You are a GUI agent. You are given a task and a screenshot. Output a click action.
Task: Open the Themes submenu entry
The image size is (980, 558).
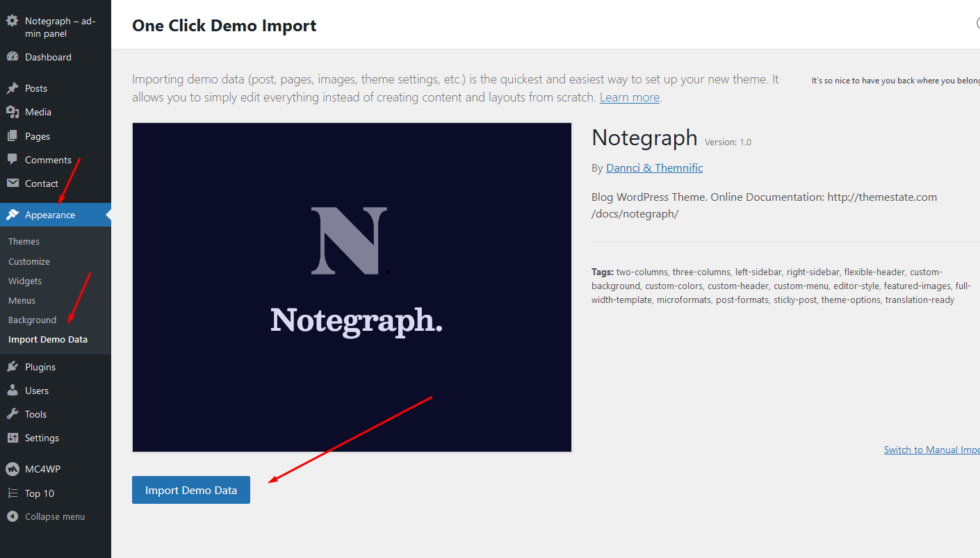click(24, 241)
